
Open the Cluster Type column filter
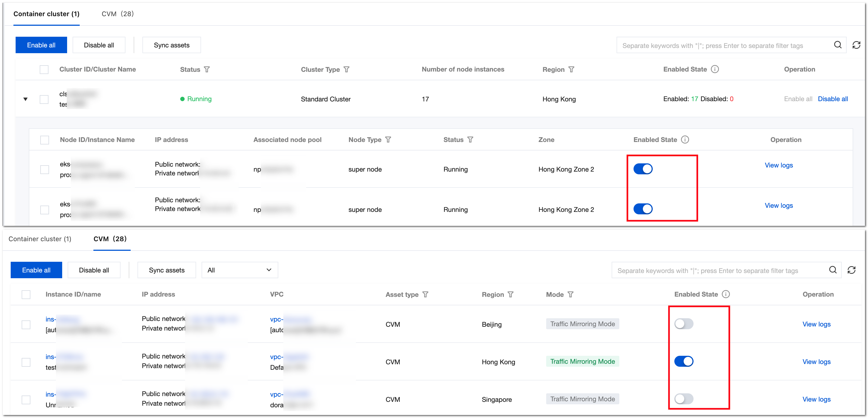point(346,69)
